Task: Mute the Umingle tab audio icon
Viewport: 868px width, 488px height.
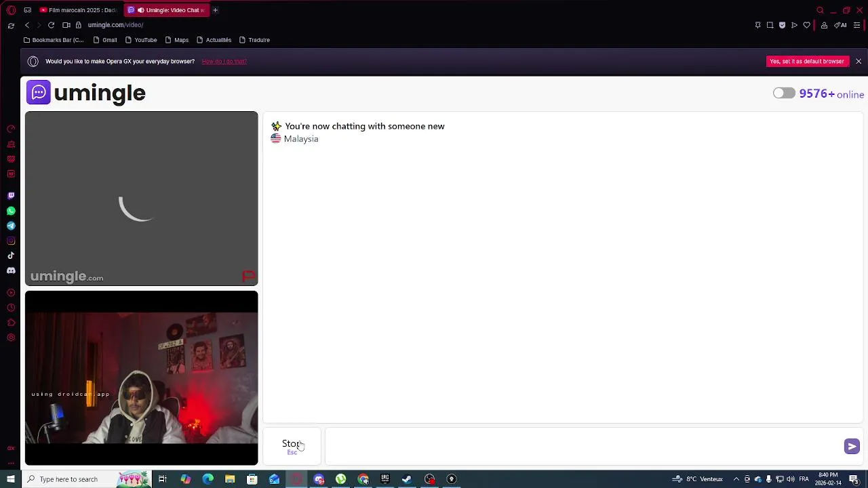Action: coord(140,10)
